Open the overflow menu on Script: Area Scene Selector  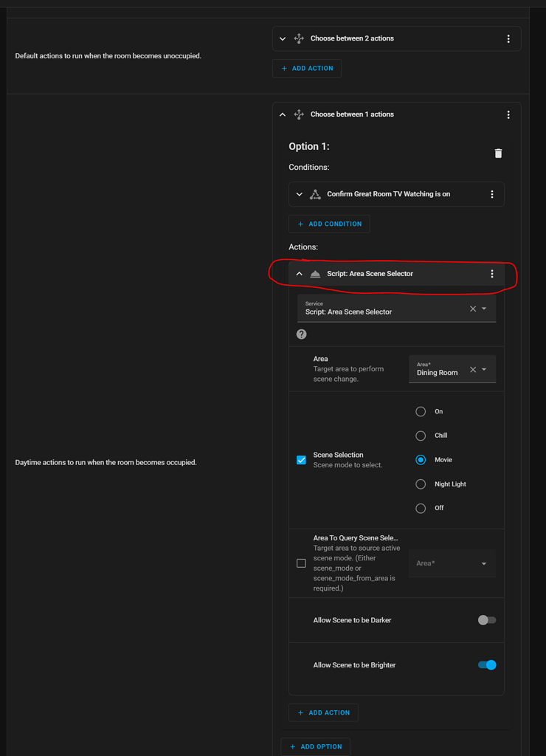click(x=491, y=273)
